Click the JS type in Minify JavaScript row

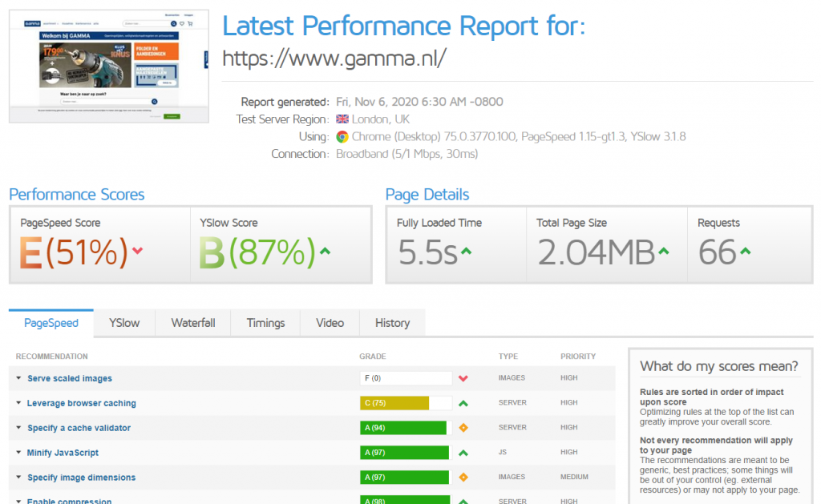[x=502, y=452]
